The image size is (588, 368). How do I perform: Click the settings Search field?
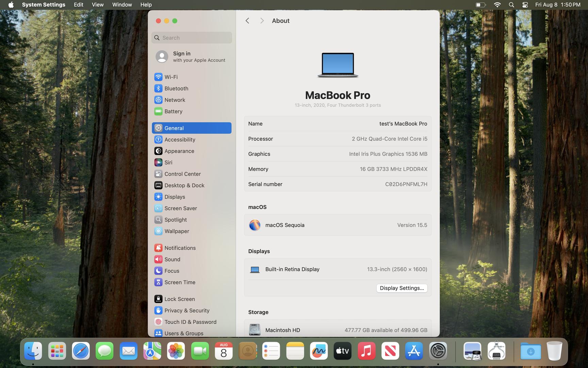click(192, 38)
